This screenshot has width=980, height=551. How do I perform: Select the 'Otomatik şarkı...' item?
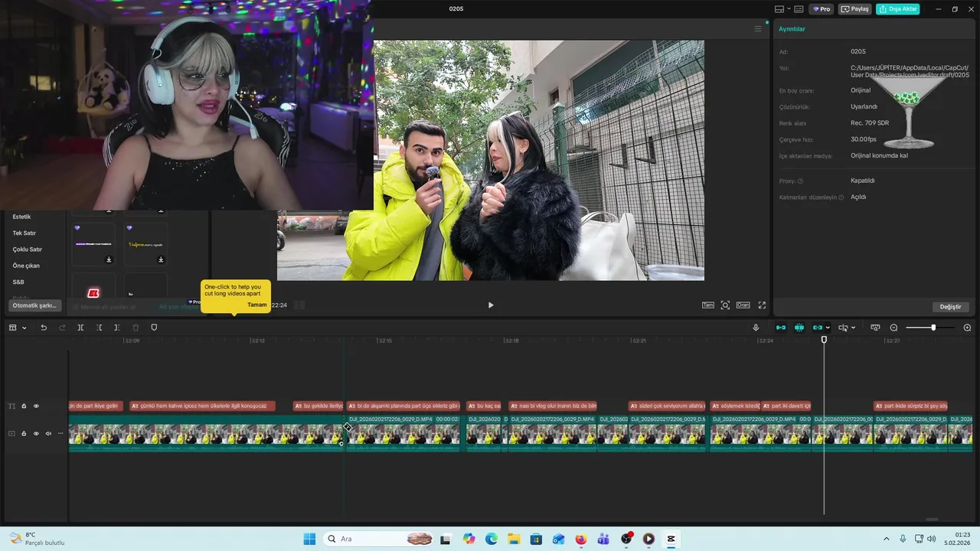34,305
